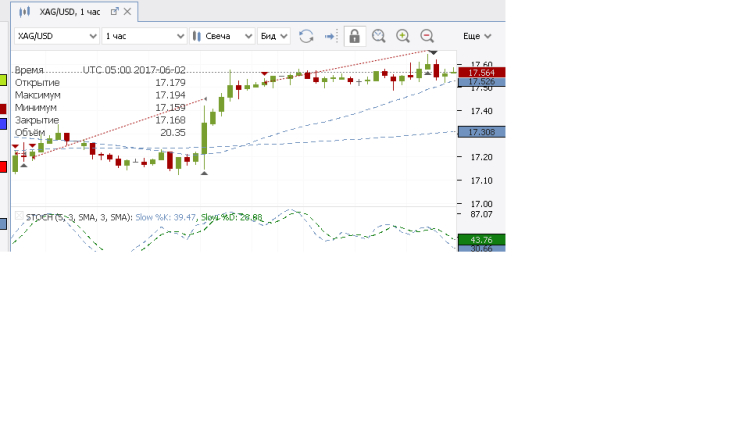Click the green 43.76 stochastic value label
This screenshot has width=750, height=422.
point(481,240)
